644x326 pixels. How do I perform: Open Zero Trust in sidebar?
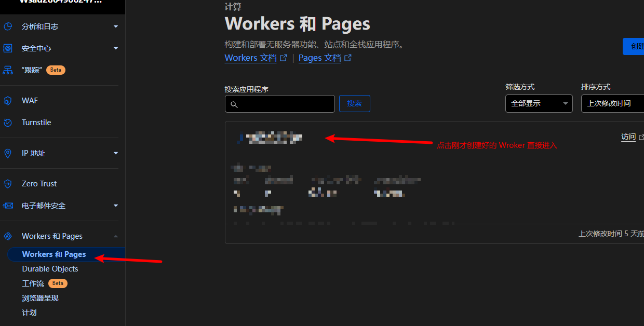click(39, 184)
